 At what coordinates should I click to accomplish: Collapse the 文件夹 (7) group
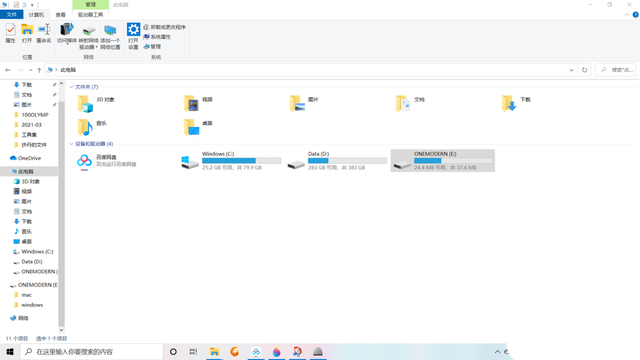click(x=71, y=87)
